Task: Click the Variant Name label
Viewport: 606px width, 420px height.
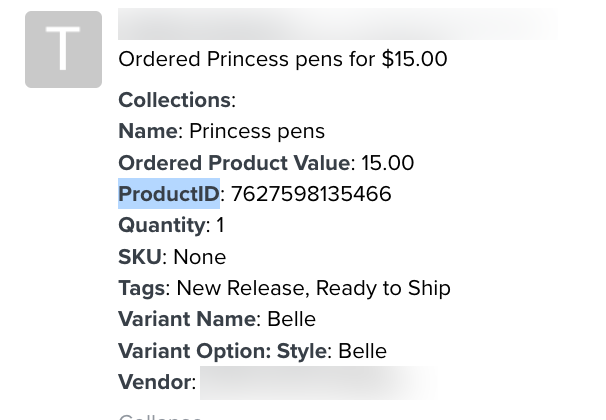Action: click(186, 319)
